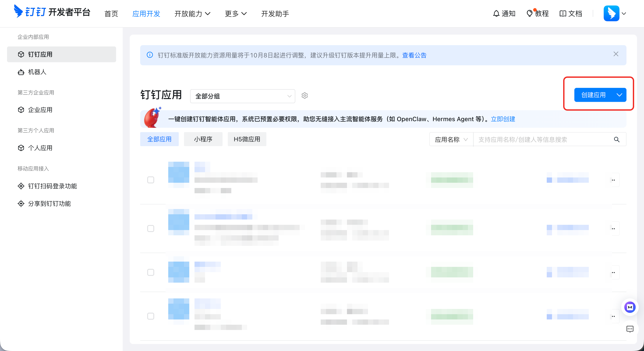Screen dimensions: 644x351
Task: Click the 钉钉扫码登录功能 target icon
Action: coord(21,186)
